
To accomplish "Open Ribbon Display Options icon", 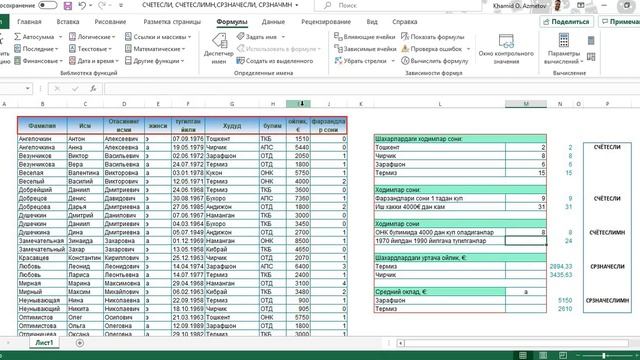I will coord(581,5).
